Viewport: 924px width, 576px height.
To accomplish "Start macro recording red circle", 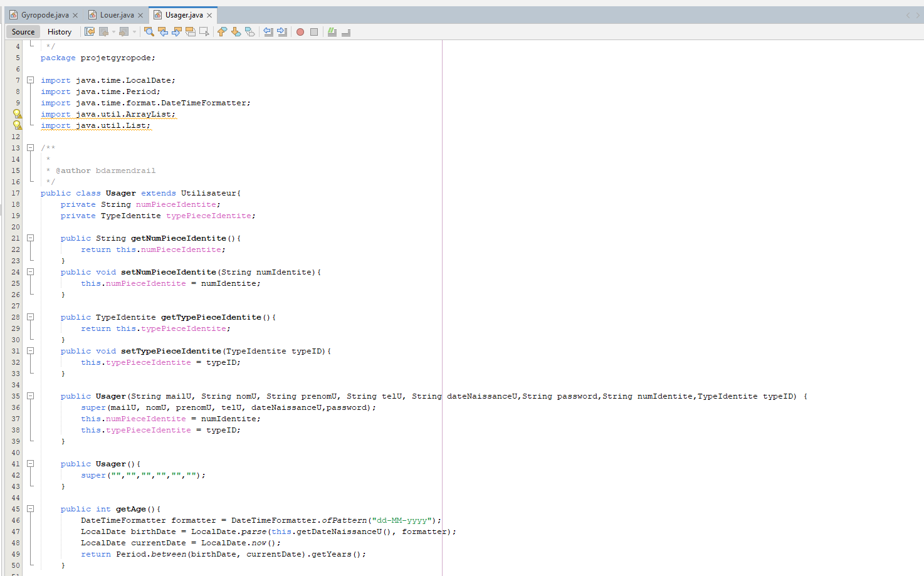I will 300,32.
